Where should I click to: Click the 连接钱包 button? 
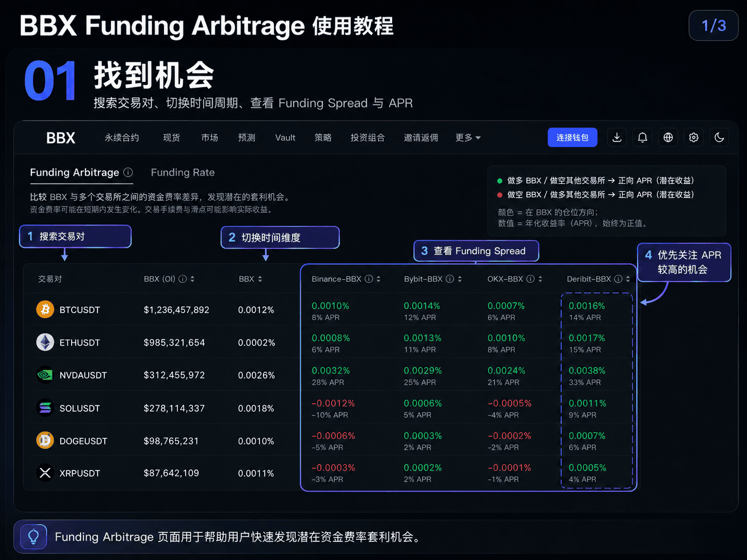[x=573, y=137]
